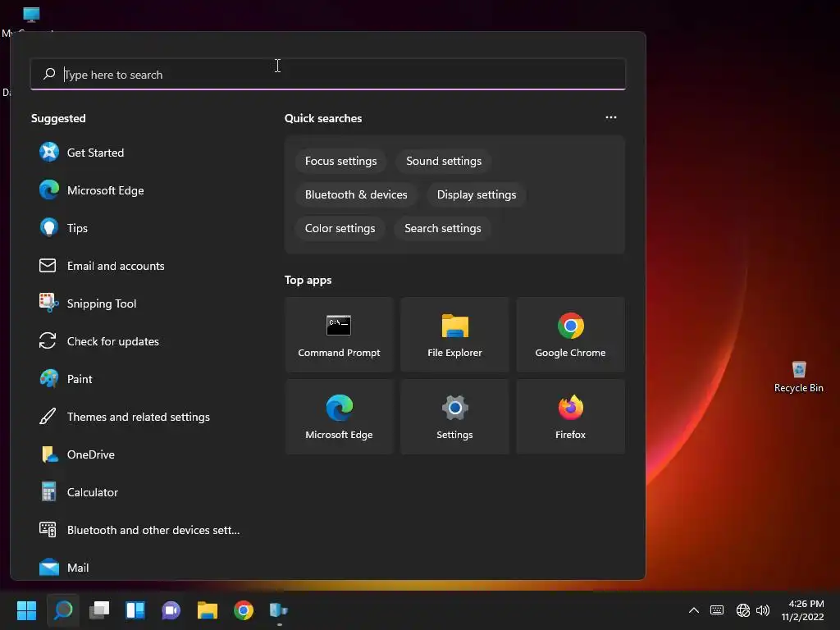Screen dimensions: 840x630
Task: Open the Mail app
Action: 139,568
